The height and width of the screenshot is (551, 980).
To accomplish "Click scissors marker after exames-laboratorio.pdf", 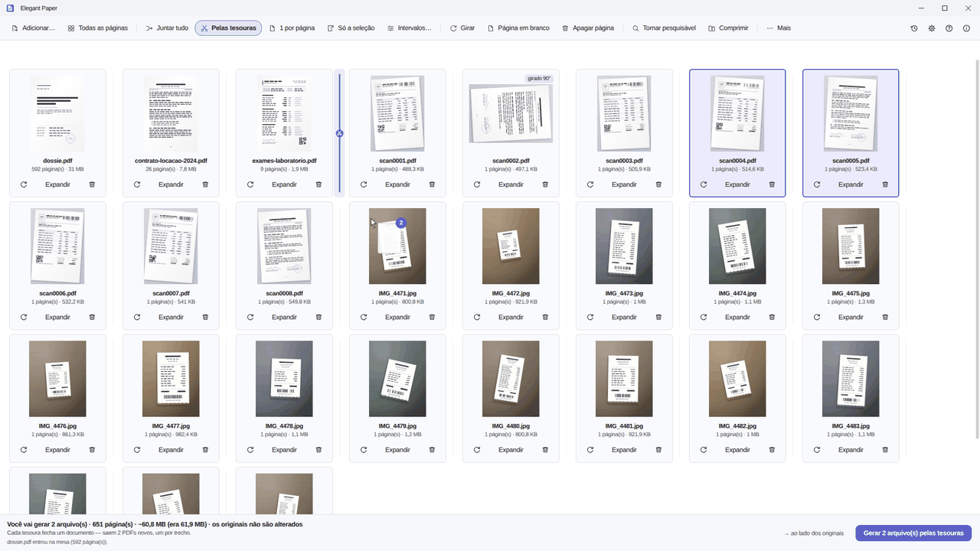I will (339, 133).
